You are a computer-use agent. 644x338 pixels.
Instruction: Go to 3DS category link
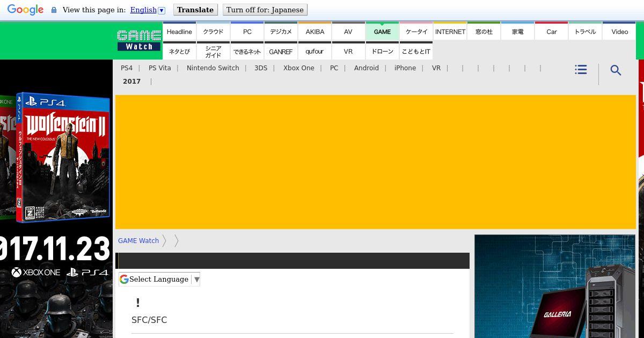(x=261, y=68)
